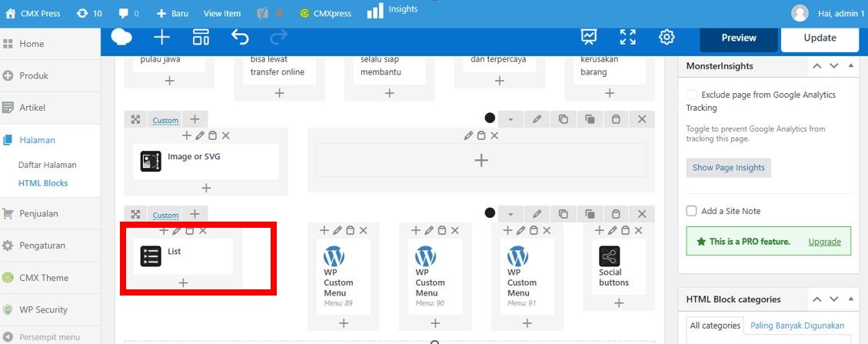Edit the List row with the pencil icon
The image size is (868, 344).
(537, 214)
